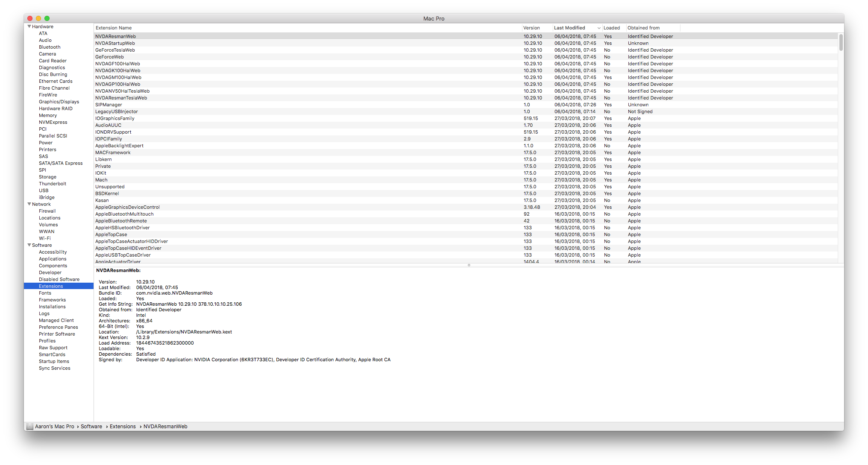Click the split pane divider handle

tap(469, 265)
